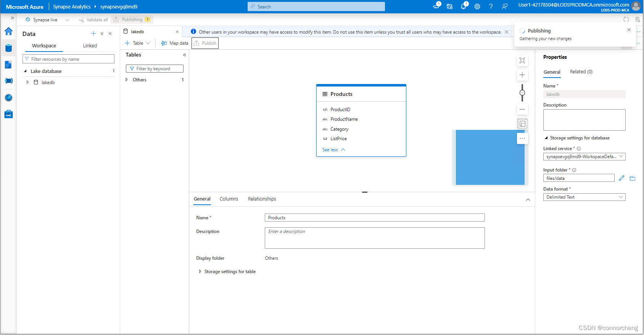Viewport: 644px width, 335px height.
Task: Open the Home hub icon
Action: 8,31
